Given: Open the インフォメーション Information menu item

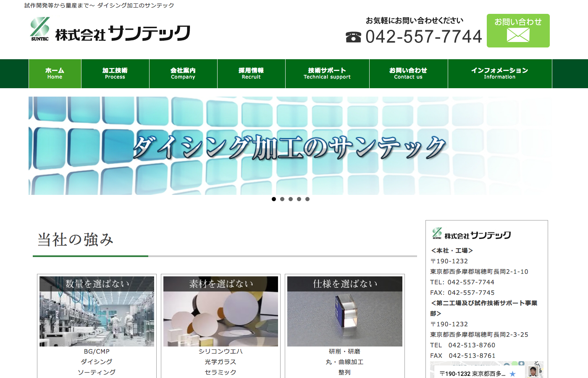Looking at the screenshot, I should [x=500, y=73].
